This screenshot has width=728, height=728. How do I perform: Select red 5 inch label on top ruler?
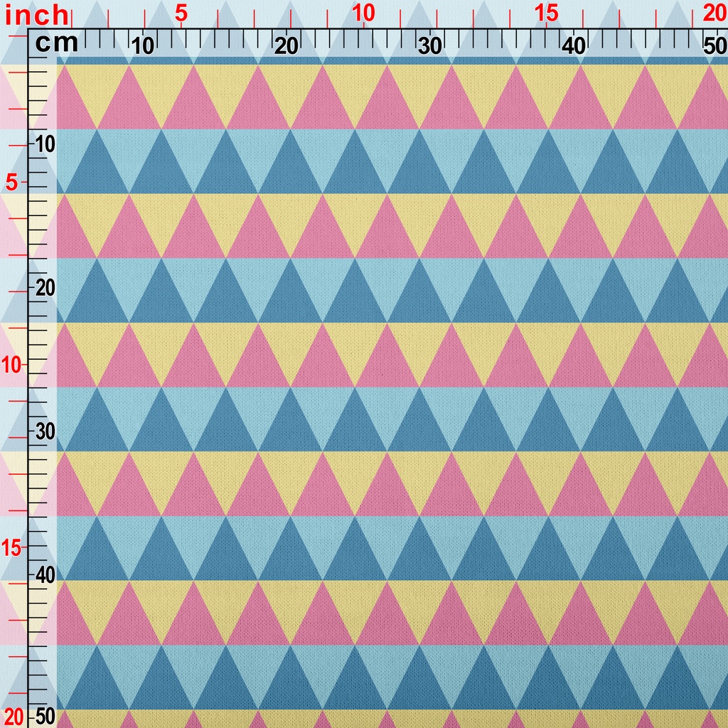click(181, 13)
